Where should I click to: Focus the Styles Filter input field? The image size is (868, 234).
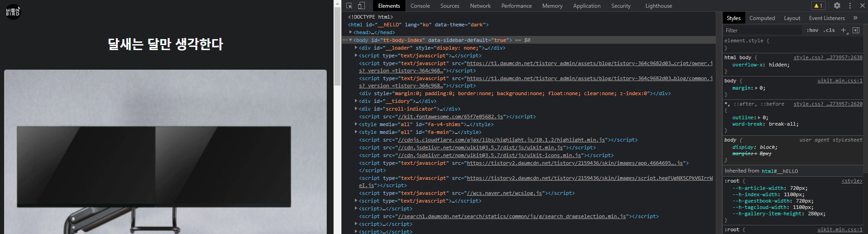click(763, 30)
